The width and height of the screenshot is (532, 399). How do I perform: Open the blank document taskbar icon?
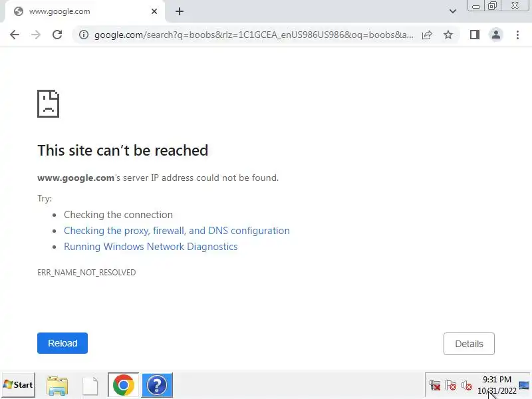pos(90,386)
